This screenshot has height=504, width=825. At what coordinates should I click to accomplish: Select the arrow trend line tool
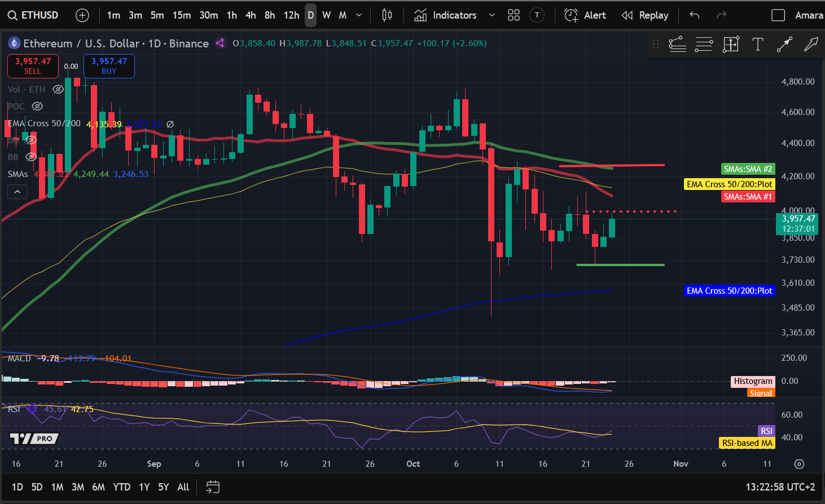[784, 44]
